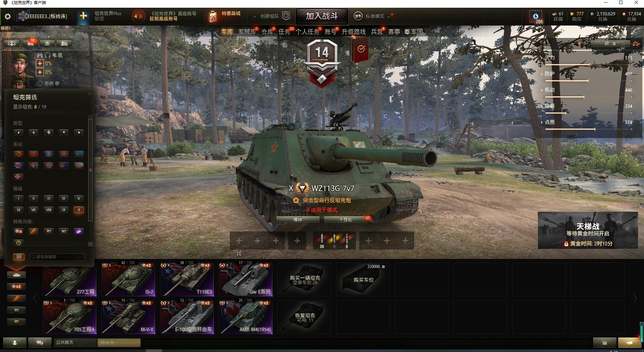Click the platoon star icon beside 创建组队
644x352 pixels.
point(286,16)
